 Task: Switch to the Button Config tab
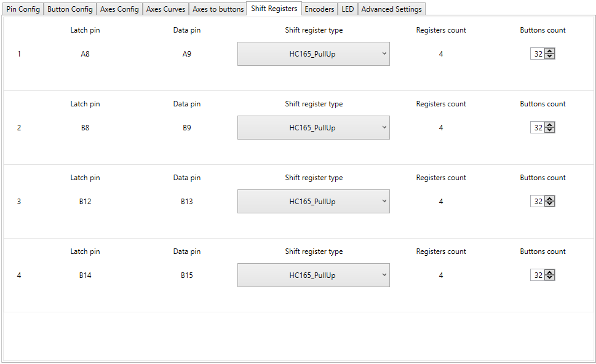(70, 9)
